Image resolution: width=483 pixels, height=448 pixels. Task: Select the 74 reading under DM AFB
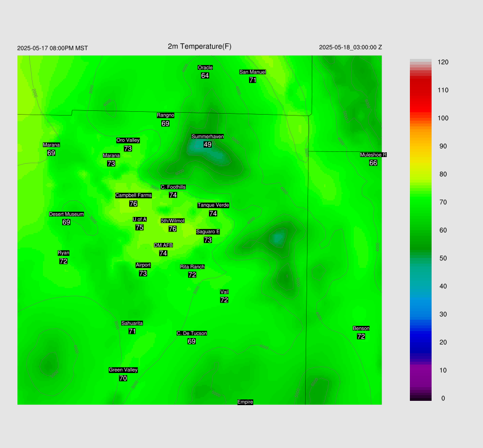[x=163, y=253]
